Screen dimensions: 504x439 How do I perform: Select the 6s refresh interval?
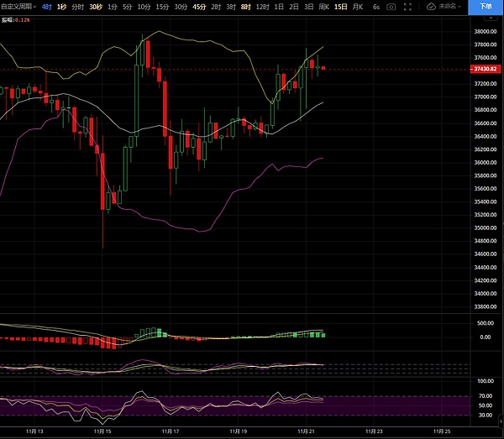(x=375, y=6)
